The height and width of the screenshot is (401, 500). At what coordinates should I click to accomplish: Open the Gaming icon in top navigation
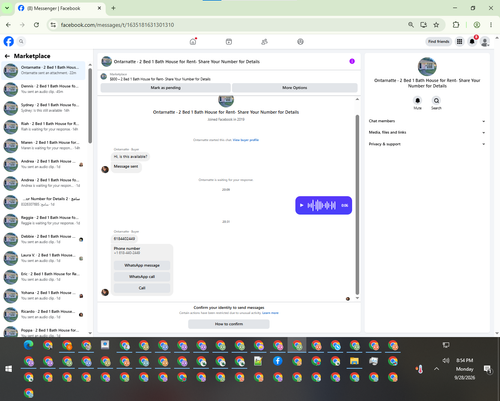click(300, 42)
